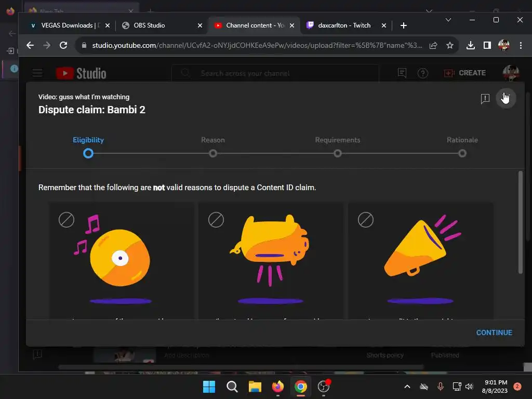This screenshot has height=399, width=532.
Task: Open OBS Studio from taskbar
Action: pos(324,387)
